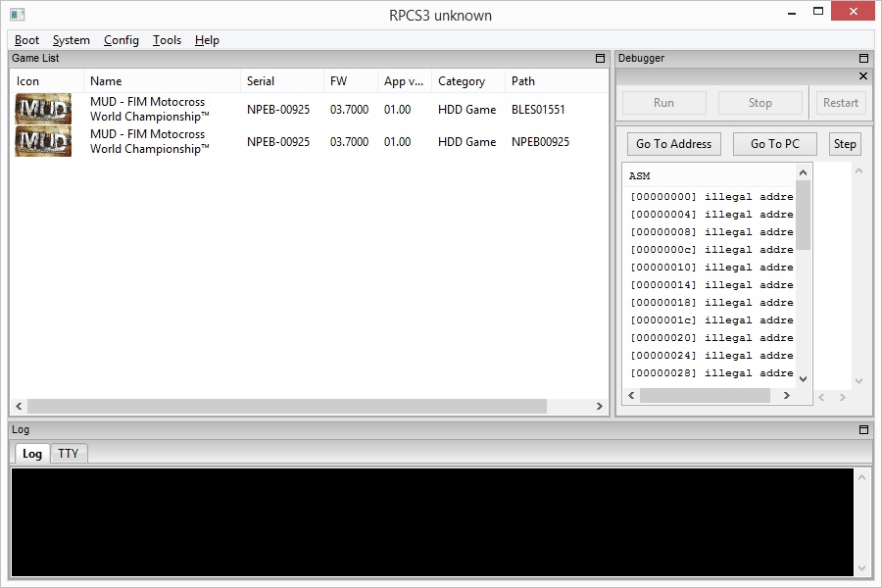Select ASM line at address 00000004
The height and width of the screenshot is (588, 882).
point(711,215)
